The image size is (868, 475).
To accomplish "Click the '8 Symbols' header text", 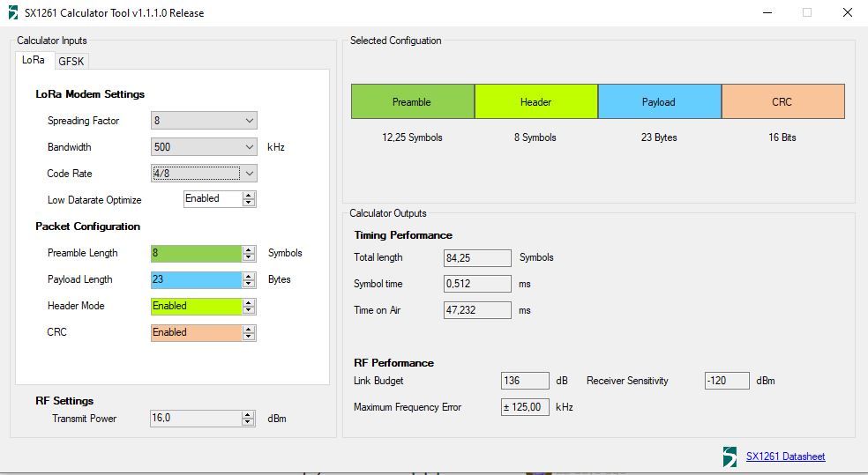I will [x=535, y=137].
